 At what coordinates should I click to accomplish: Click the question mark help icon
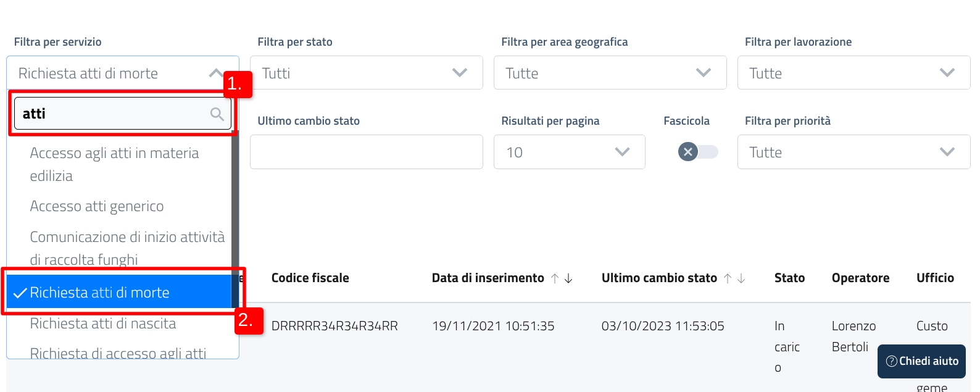pyautogui.click(x=891, y=361)
